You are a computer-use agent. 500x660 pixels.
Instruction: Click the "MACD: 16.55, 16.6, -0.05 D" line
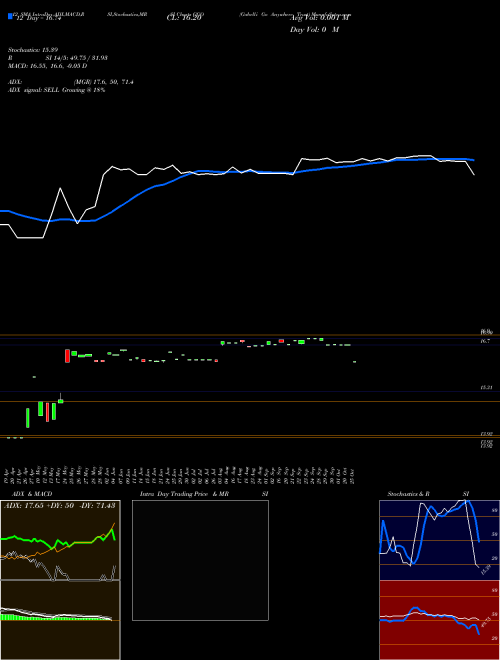click(x=48, y=66)
